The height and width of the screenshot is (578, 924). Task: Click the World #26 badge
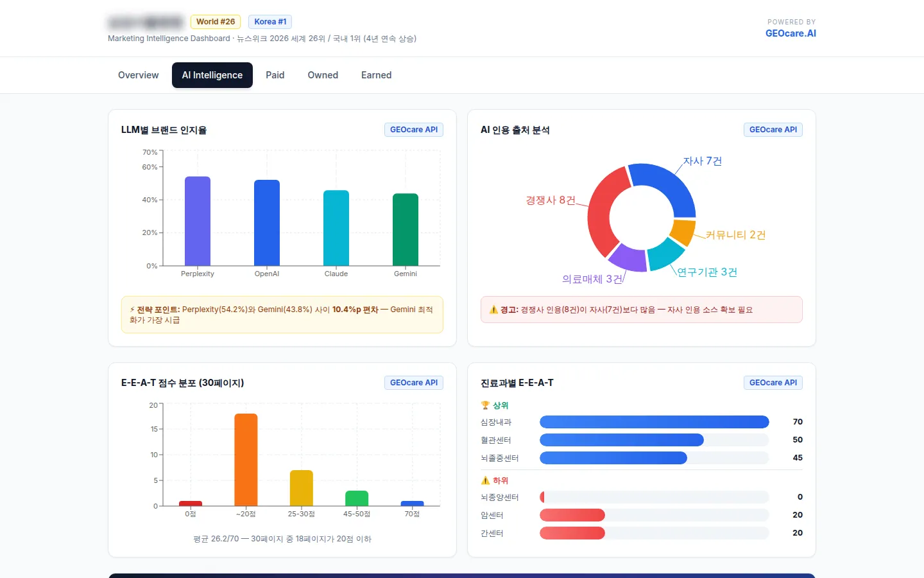pos(216,22)
